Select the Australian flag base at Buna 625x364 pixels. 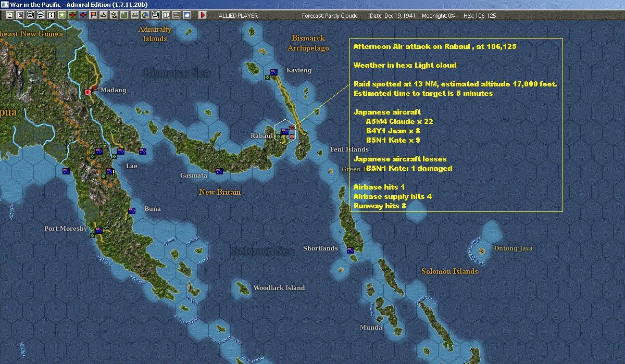132,211
